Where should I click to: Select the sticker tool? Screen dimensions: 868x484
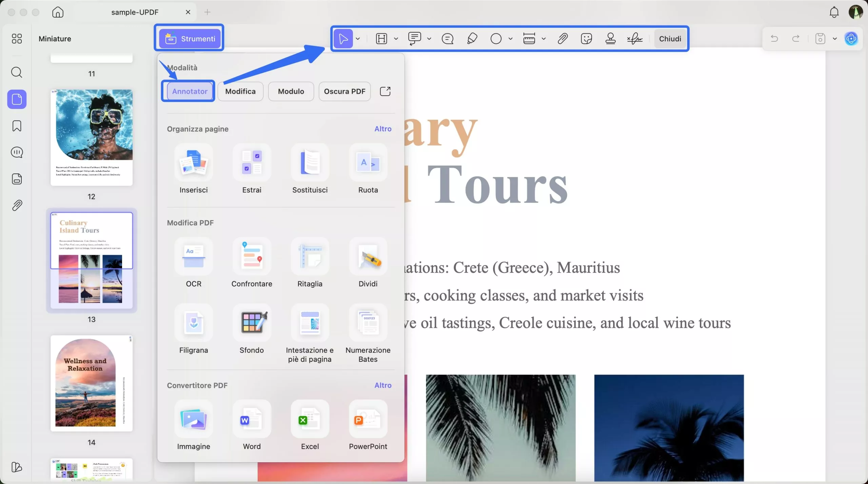[586, 38]
